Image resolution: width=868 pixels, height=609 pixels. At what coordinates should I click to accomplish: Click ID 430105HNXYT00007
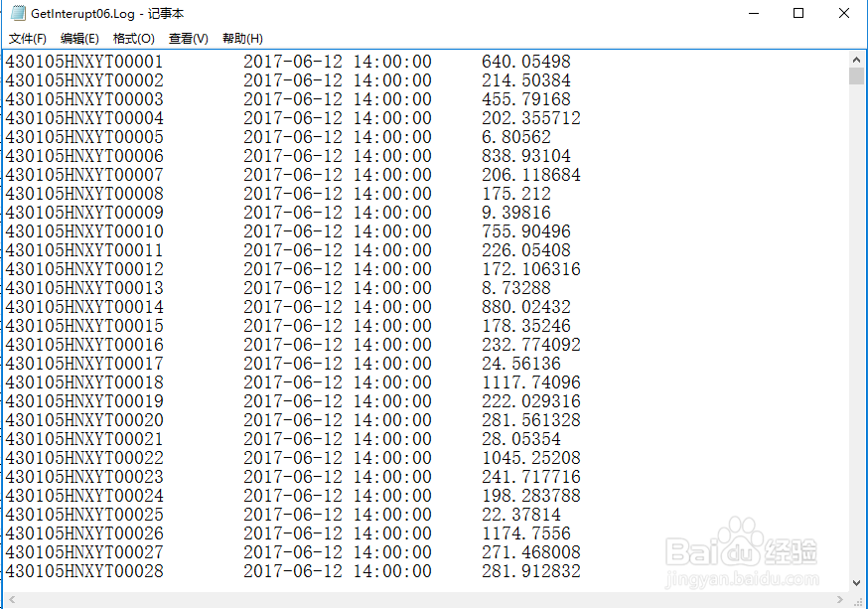84,175
